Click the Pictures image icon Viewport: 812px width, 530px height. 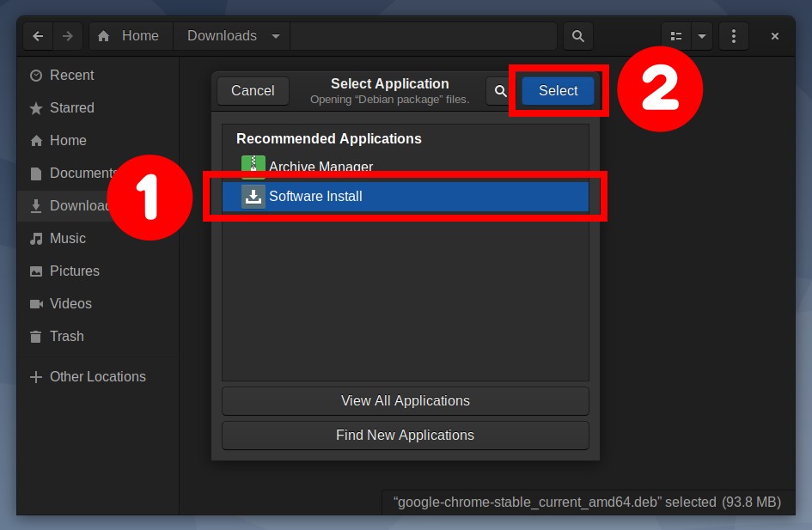pyautogui.click(x=36, y=271)
